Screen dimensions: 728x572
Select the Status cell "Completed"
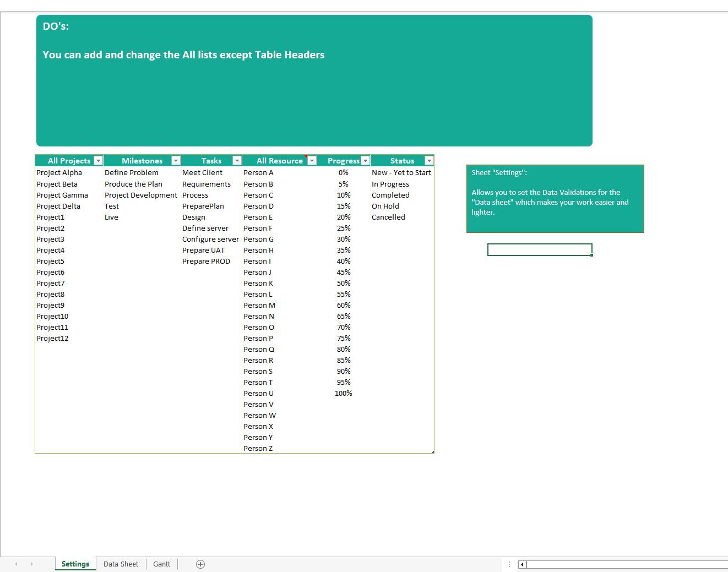click(402, 195)
